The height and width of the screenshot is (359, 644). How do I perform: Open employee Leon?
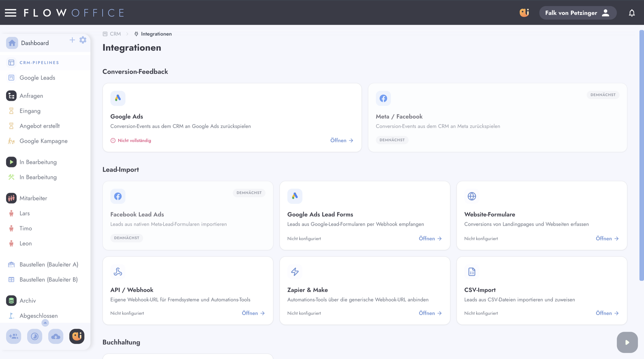click(x=25, y=243)
